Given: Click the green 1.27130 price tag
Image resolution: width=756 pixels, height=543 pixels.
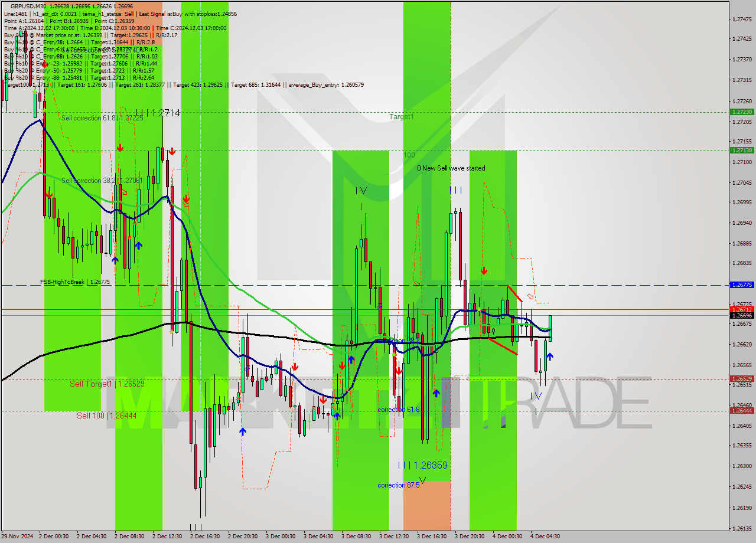Looking at the screenshot, I should [x=741, y=150].
